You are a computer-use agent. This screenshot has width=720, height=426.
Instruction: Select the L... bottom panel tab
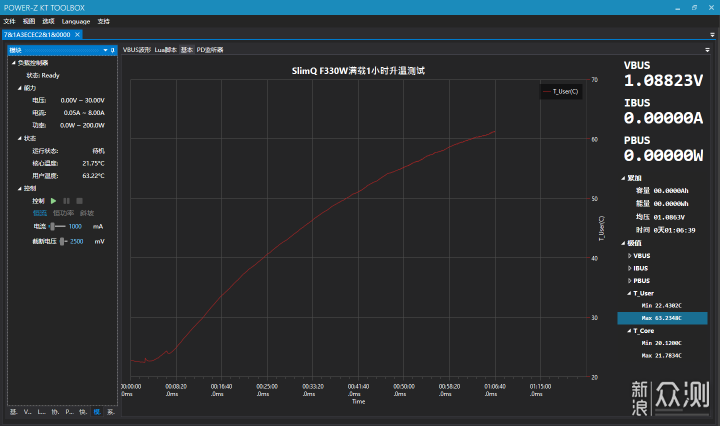pos(41,412)
